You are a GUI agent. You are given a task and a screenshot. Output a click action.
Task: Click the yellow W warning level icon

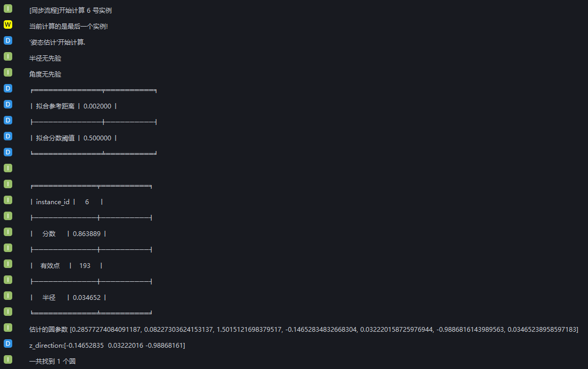[x=8, y=24]
